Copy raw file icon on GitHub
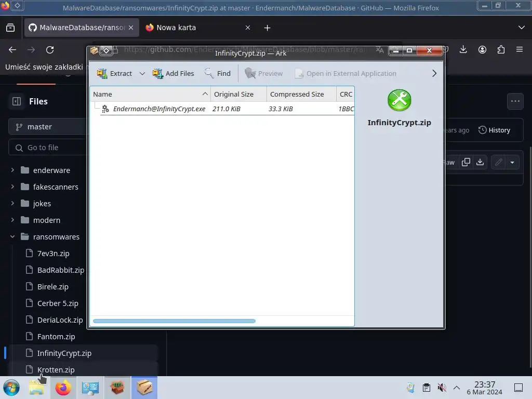532x399 pixels. pos(466,162)
